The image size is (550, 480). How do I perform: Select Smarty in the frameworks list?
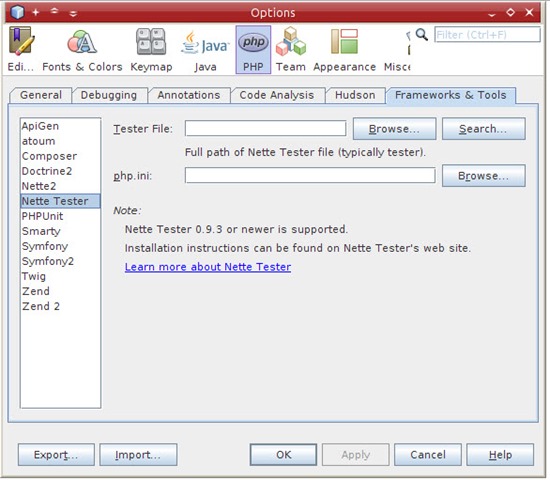point(60,231)
